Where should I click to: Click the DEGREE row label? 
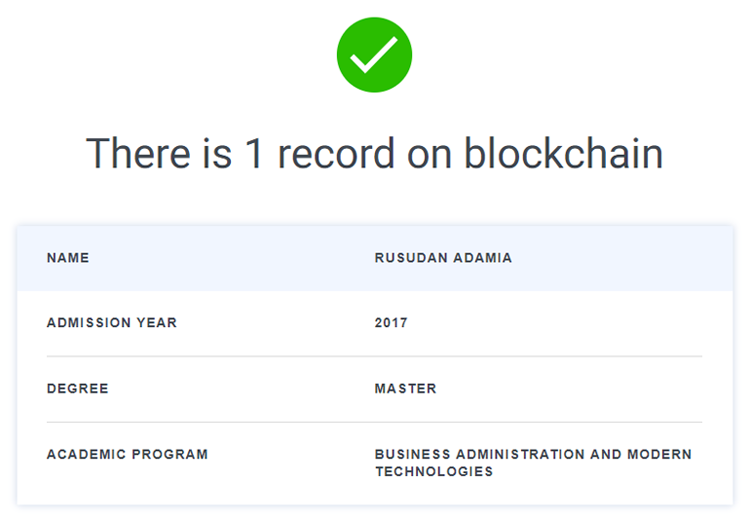(x=77, y=388)
